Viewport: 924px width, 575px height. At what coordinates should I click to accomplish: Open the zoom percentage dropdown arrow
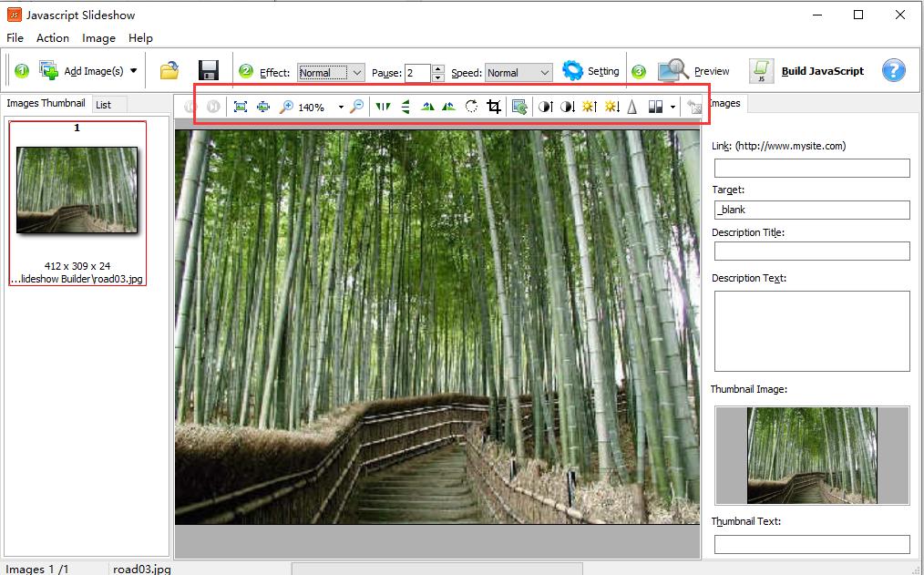[341, 108]
